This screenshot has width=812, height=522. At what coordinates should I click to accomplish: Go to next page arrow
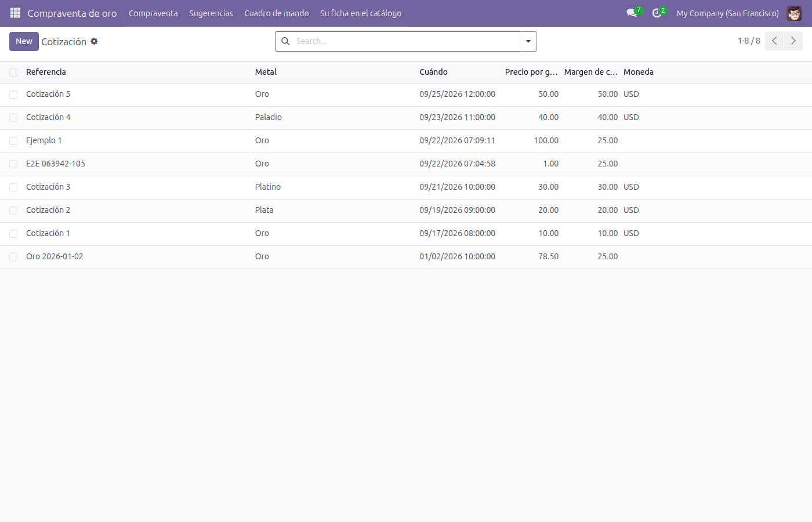pyautogui.click(x=793, y=41)
